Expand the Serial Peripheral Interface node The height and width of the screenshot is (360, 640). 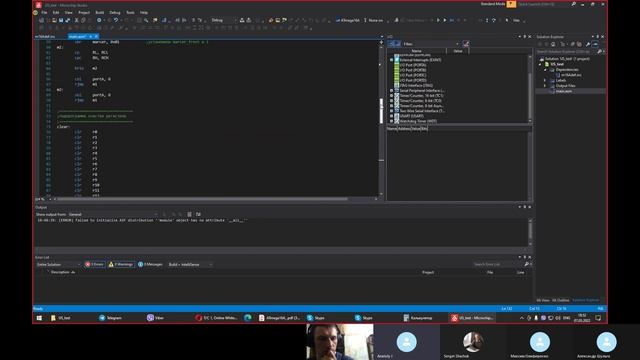tap(391, 91)
